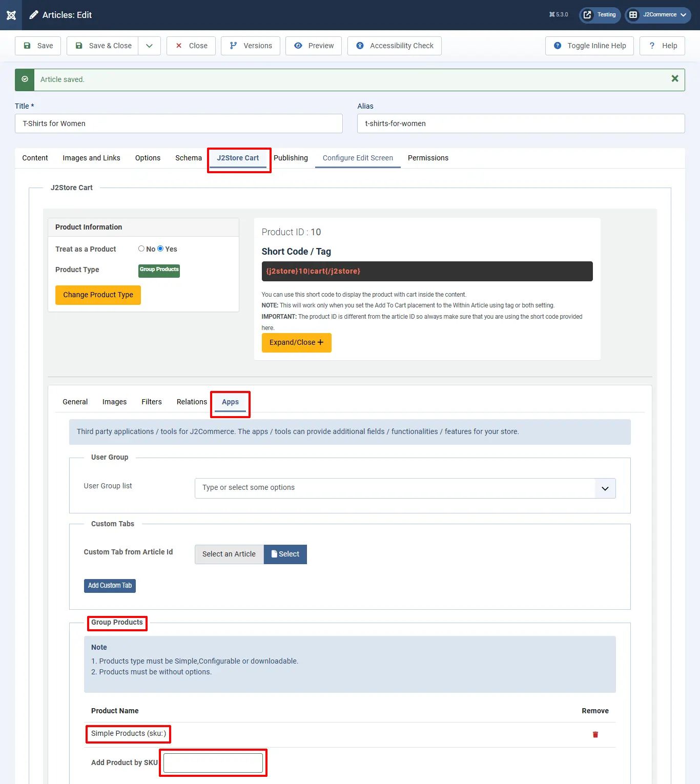Image resolution: width=700 pixels, height=784 pixels.
Task: Open the Filters product tab
Action: click(x=152, y=402)
